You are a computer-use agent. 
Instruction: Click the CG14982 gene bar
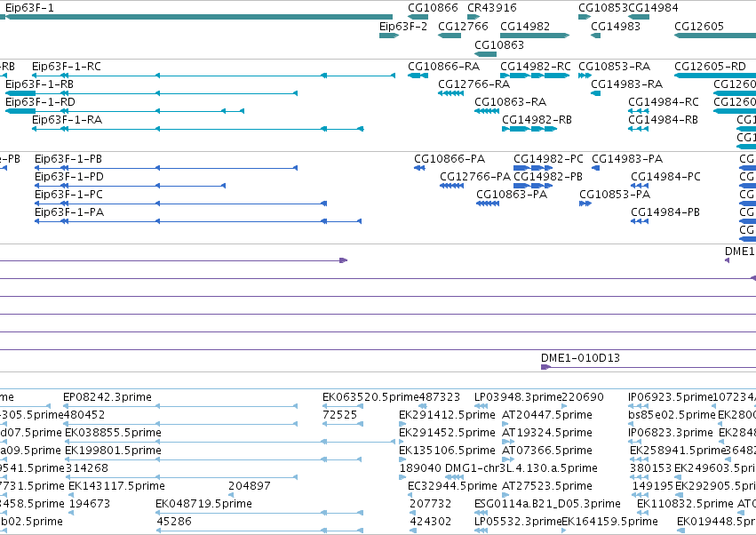[x=535, y=36]
